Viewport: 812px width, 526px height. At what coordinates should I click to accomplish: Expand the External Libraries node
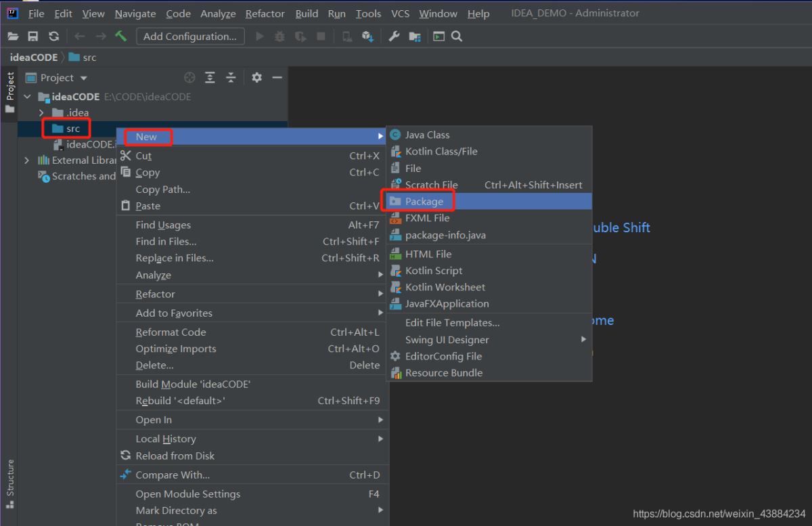(27, 160)
